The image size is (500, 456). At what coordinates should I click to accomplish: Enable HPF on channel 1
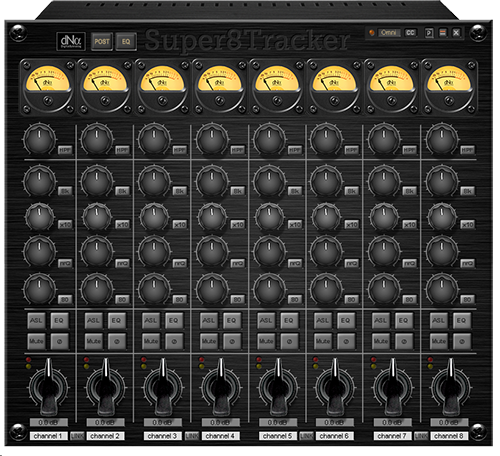click(x=65, y=150)
